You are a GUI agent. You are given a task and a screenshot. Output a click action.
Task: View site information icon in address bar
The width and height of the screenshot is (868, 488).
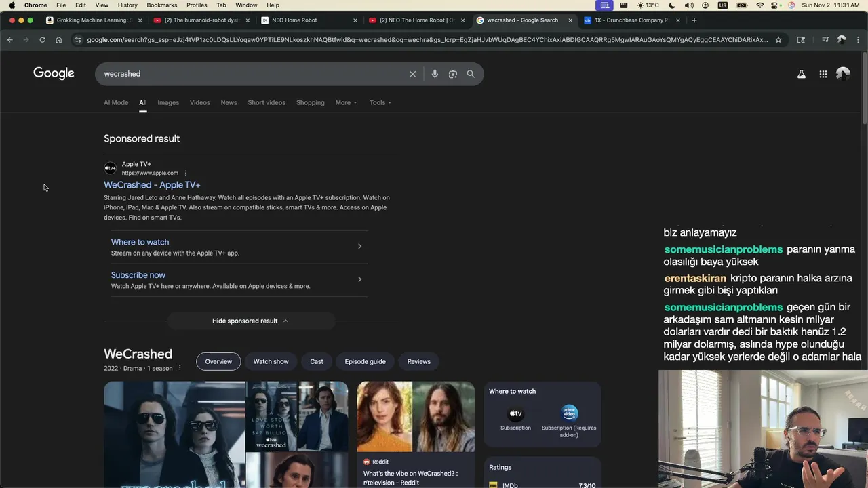coord(79,40)
